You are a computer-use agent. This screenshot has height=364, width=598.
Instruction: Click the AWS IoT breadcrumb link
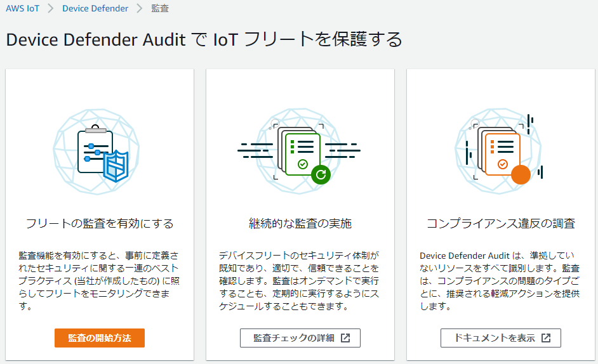coord(23,9)
